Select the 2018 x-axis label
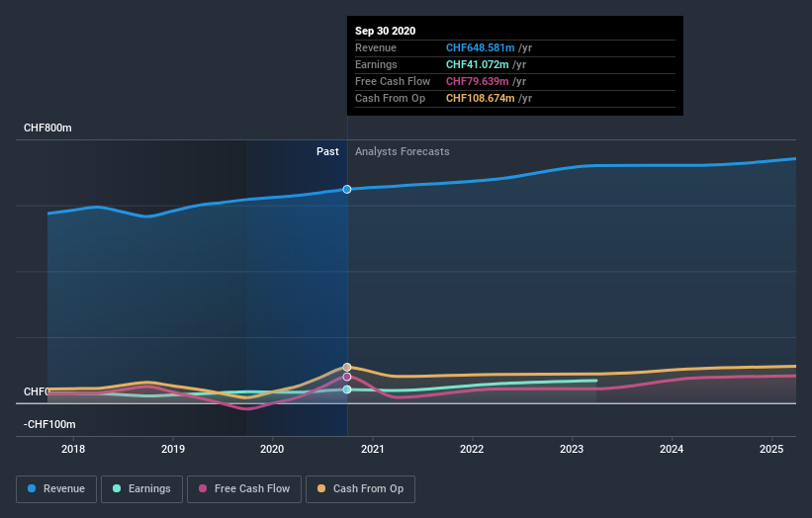 click(x=73, y=449)
